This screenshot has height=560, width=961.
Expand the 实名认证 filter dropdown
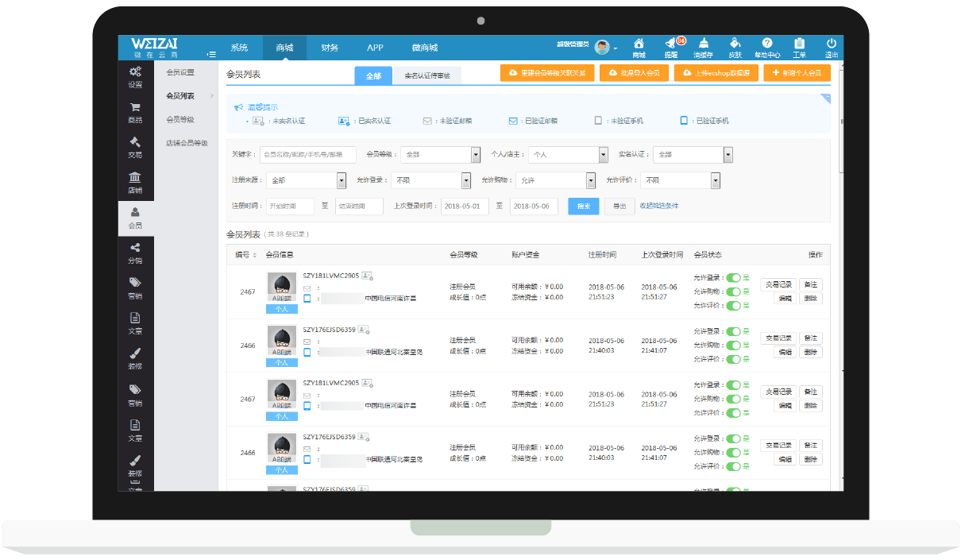click(x=693, y=155)
